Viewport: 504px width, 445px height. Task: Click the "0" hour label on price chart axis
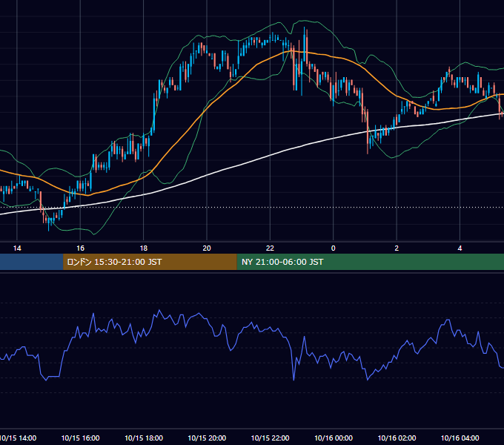coord(334,248)
